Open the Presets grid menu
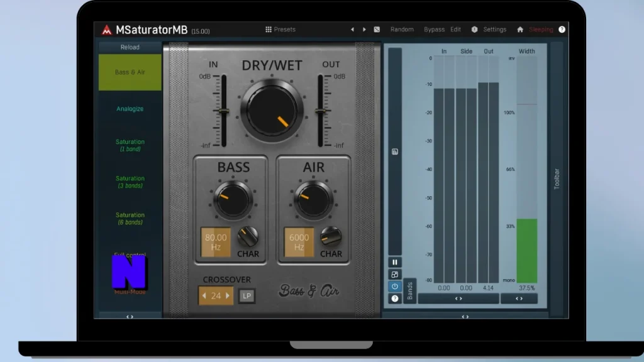644x362 pixels. tap(280, 30)
